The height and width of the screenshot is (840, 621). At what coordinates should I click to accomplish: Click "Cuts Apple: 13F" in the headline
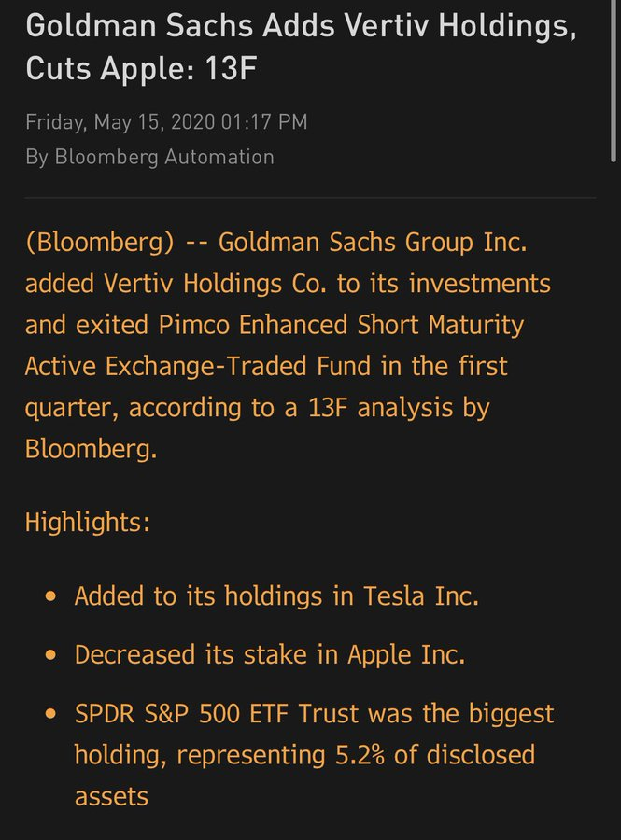(141, 69)
